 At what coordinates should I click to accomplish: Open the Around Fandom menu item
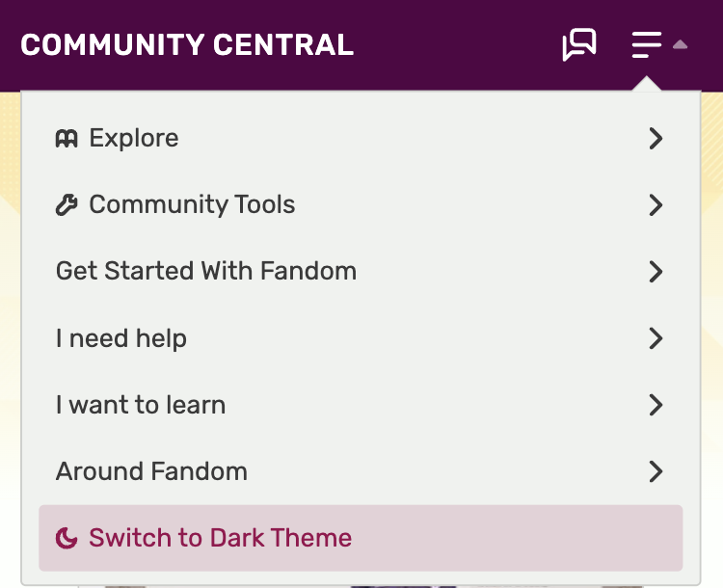click(151, 471)
